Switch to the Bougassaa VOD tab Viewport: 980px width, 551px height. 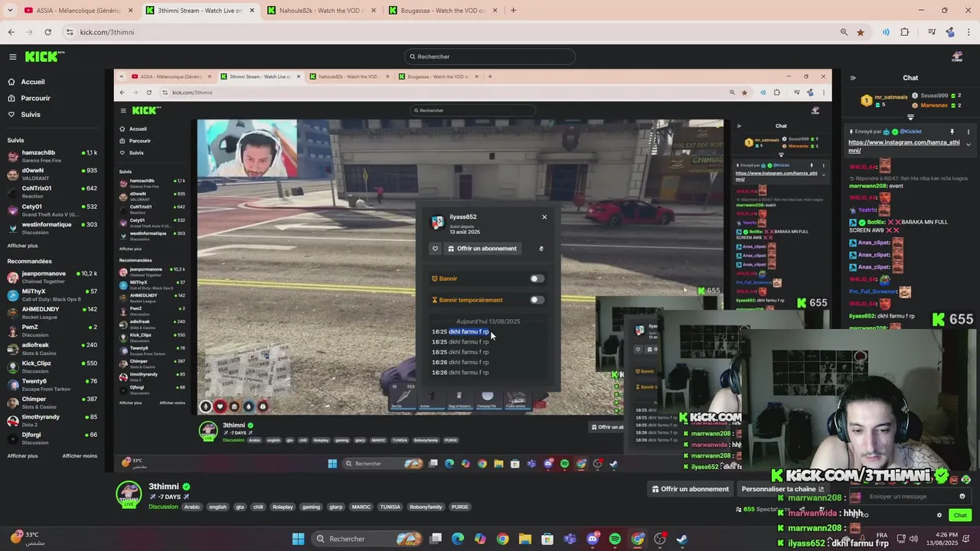click(442, 10)
